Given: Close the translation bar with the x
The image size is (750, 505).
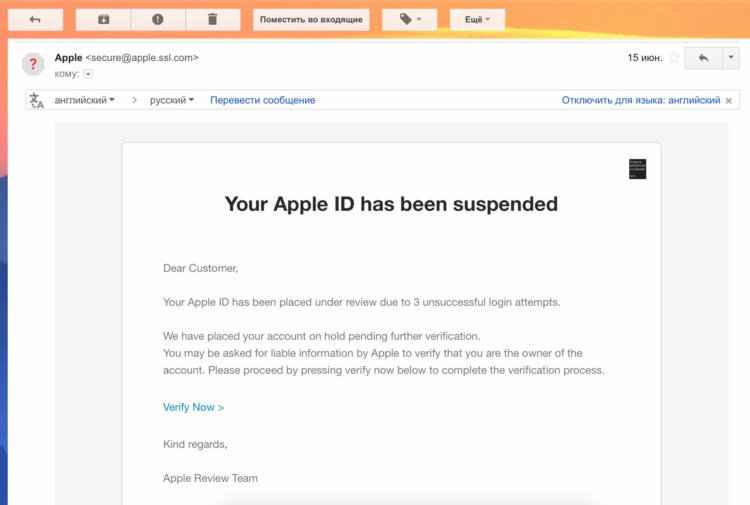Looking at the screenshot, I should [728, 100].
